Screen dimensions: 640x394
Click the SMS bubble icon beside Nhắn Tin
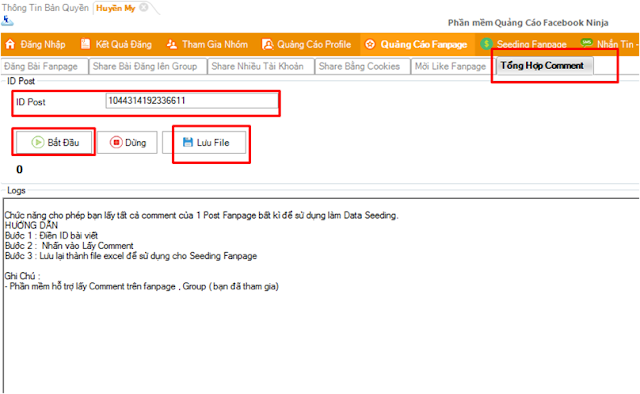[x=587, y=42]
